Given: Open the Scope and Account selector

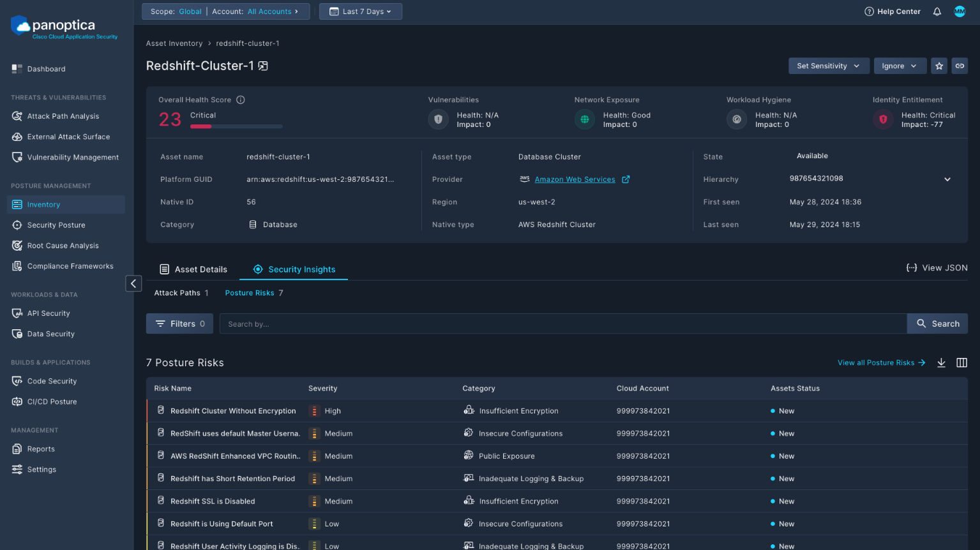Looking at the screenshot, I should [225, 11].
